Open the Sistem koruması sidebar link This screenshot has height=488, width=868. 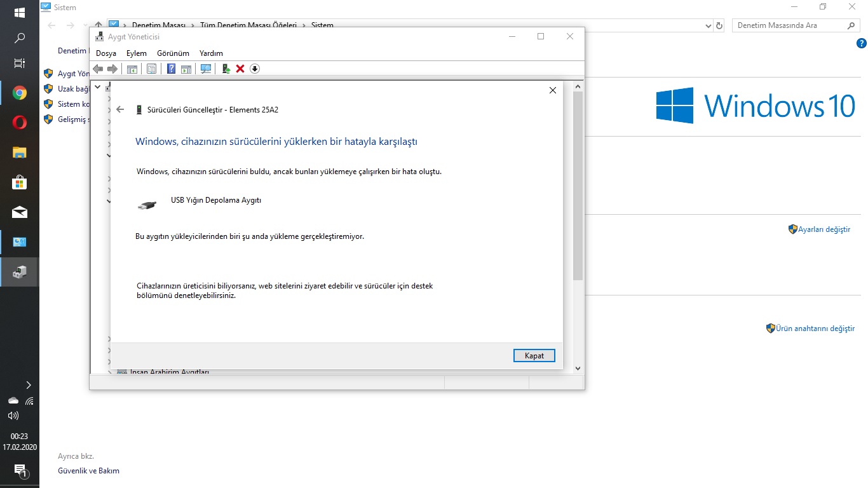73,104
